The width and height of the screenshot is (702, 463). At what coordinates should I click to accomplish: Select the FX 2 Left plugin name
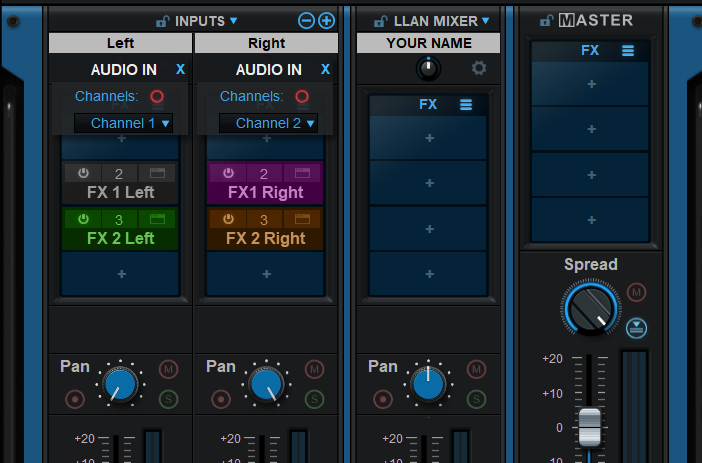(x=120, y=238)
